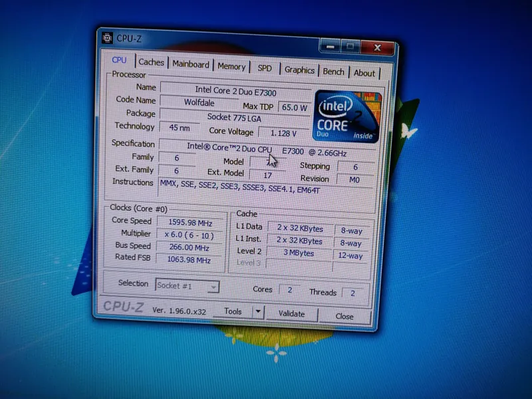The height and width of the screenshot is (399, 532).
Task: Click the Cores count field
Action: point(290,290)
